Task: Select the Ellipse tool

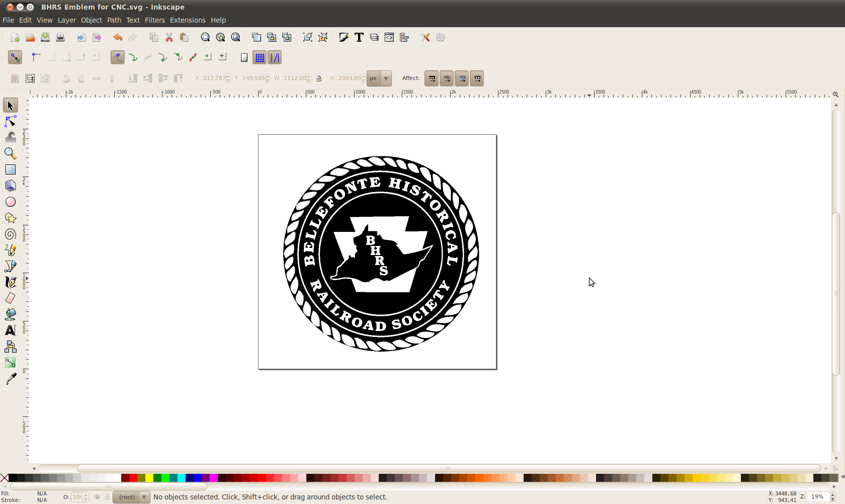Action: coord(11,202)
